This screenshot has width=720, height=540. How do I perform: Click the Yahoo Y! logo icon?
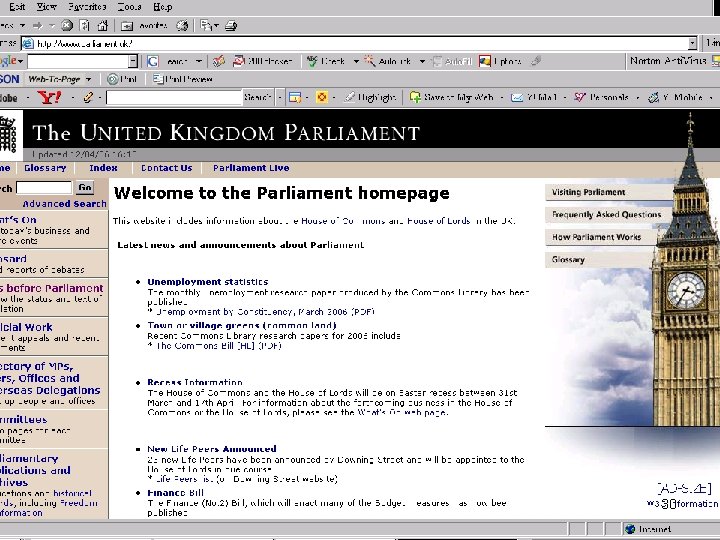click(x=49, y=97)
